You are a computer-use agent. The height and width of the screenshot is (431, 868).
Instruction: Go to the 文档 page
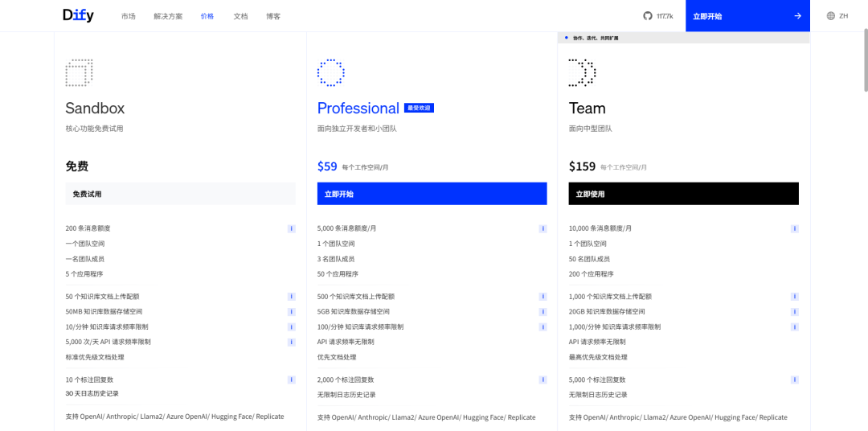[240, 16]
